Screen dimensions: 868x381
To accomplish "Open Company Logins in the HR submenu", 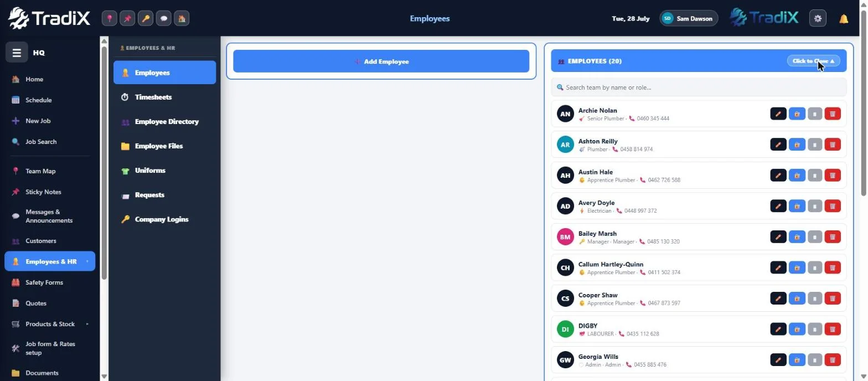I will click(x=164, y=219).
